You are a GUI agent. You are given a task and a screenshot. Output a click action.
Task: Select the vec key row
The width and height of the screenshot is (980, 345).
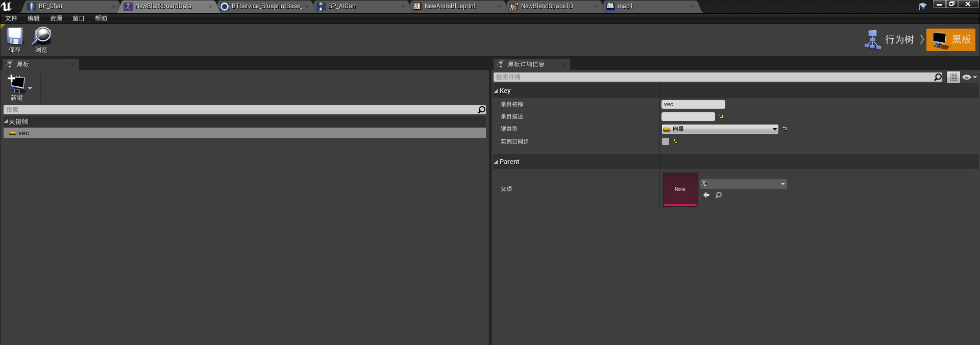tap(244, 133)
